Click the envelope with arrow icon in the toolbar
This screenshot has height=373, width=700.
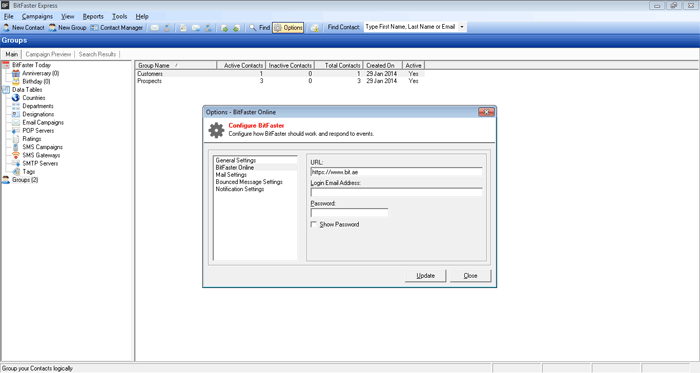[196, 28]
